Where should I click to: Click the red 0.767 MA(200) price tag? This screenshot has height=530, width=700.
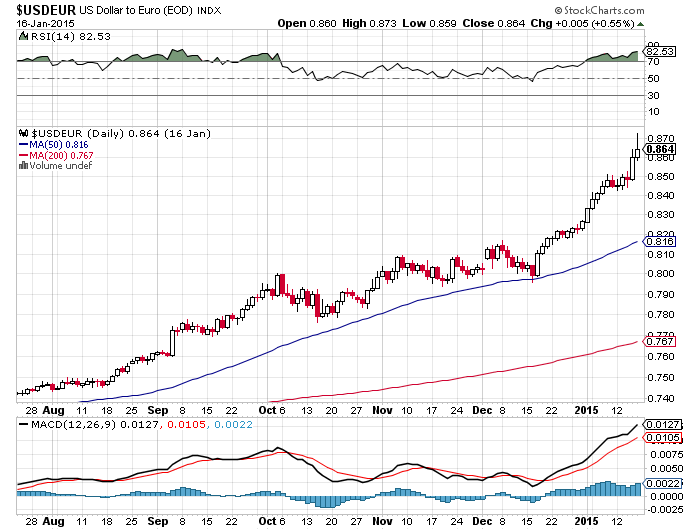(659, 342)
